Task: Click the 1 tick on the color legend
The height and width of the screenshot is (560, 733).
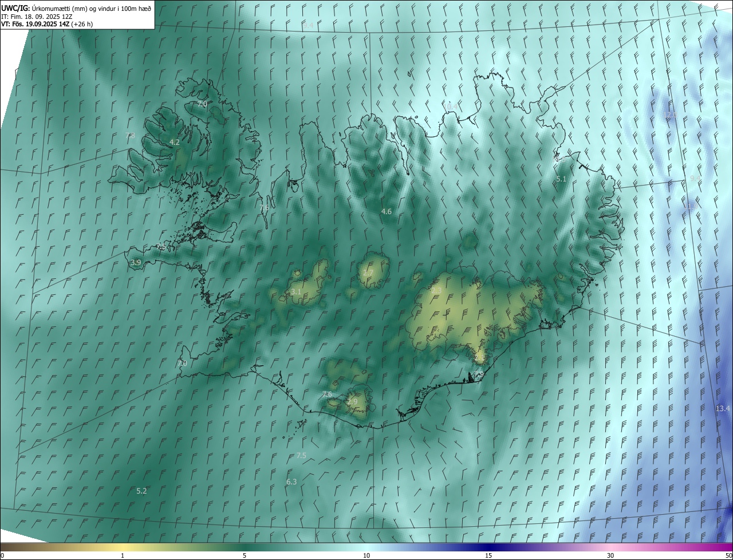Action: coord(123,555)
